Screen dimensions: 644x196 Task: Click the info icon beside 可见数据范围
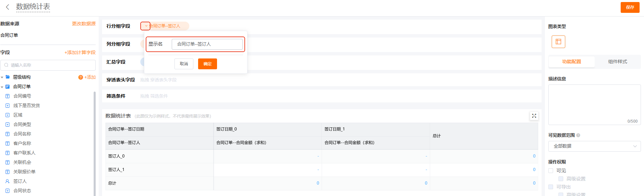pos(578,135)
